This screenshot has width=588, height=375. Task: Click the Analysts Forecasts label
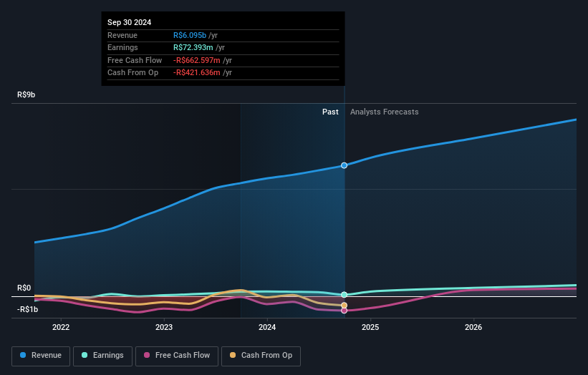tap(385, 112)
